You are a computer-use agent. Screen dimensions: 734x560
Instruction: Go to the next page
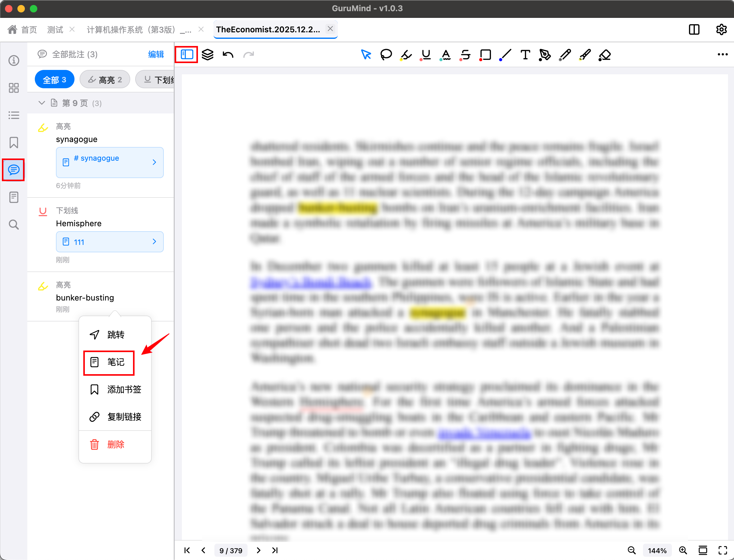point(258,550)
